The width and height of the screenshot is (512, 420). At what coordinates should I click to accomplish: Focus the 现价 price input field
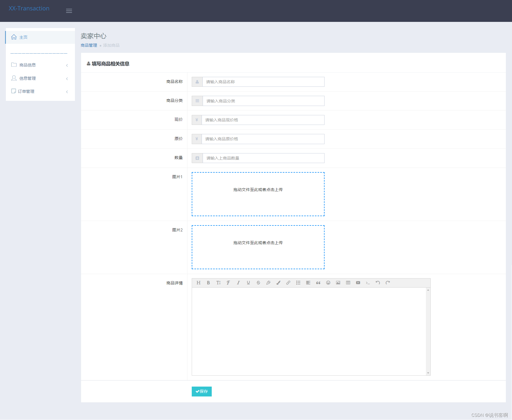tap(263, 120)
